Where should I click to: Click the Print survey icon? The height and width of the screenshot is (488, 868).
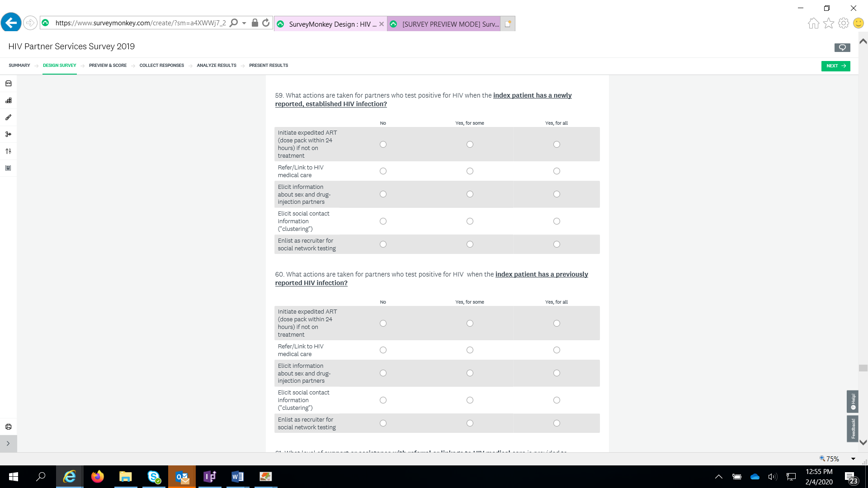pyautogui.click(x=8, y=427)
